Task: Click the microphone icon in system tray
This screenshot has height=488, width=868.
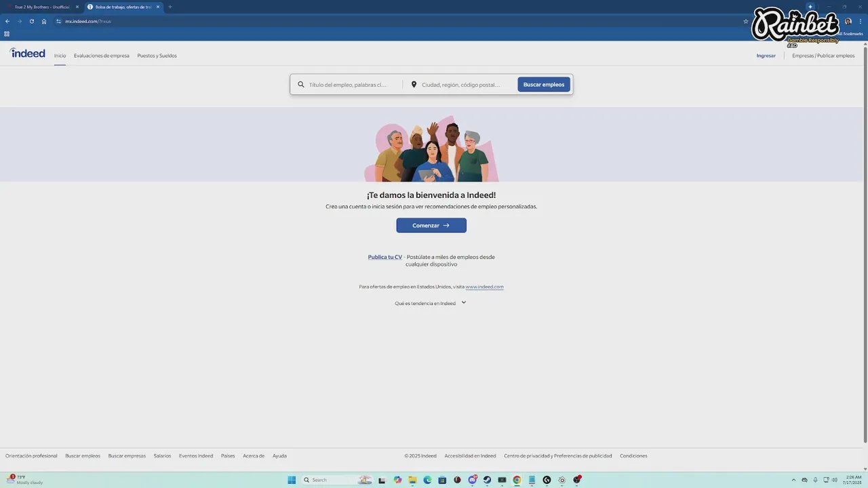Action: (815, 480)
